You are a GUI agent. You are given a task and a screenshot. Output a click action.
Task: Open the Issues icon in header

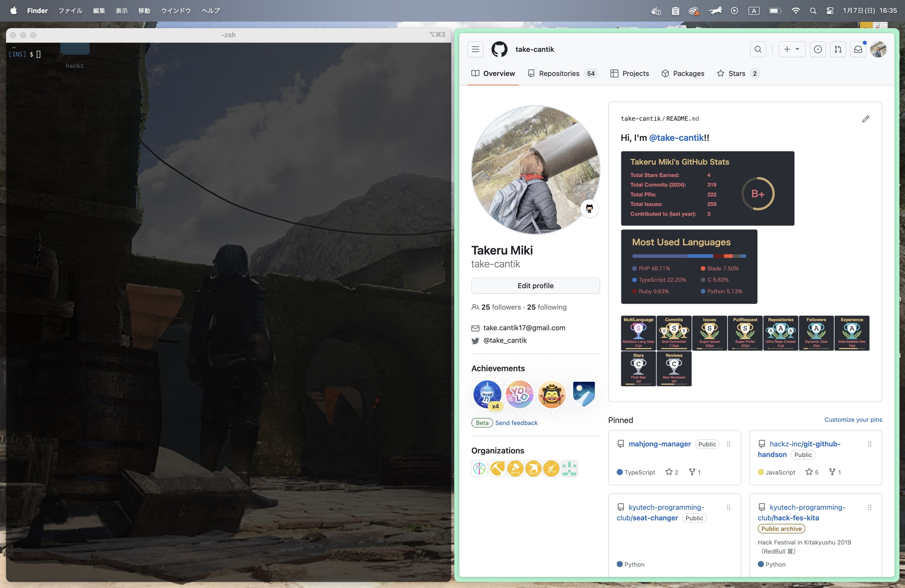[x=817, y=49]
